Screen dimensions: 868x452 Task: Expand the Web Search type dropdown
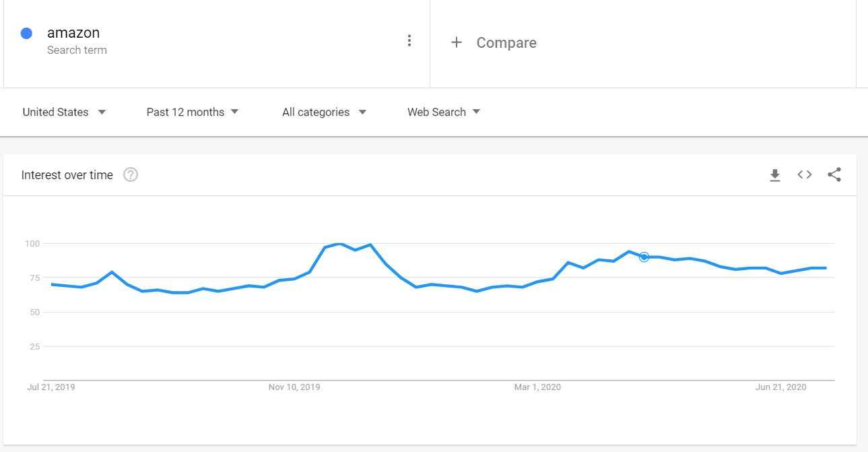pyautogui.click(x=444, y=112)
